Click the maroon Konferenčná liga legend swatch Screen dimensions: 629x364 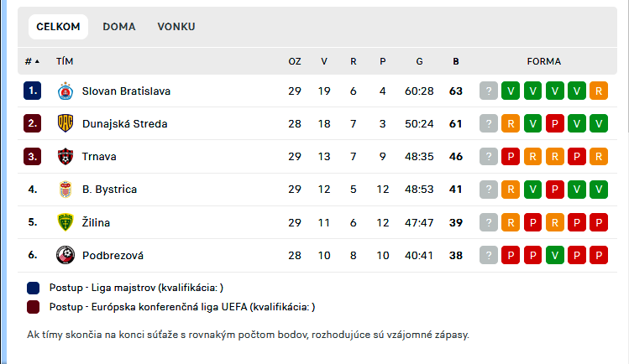(34, 307)
